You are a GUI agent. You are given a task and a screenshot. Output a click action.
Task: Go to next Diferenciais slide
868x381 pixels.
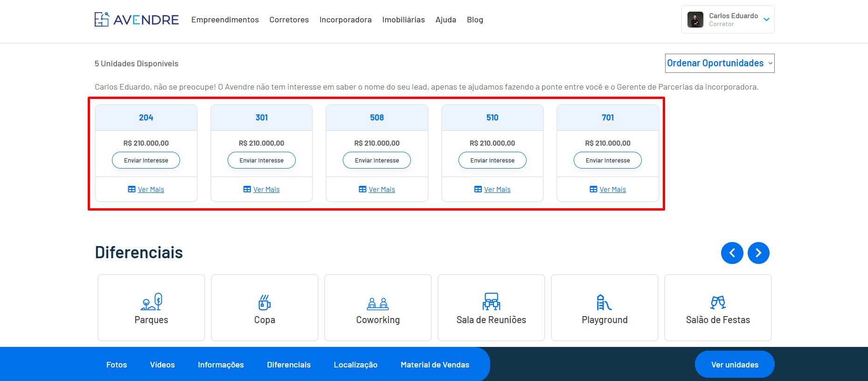coord(758,253)
